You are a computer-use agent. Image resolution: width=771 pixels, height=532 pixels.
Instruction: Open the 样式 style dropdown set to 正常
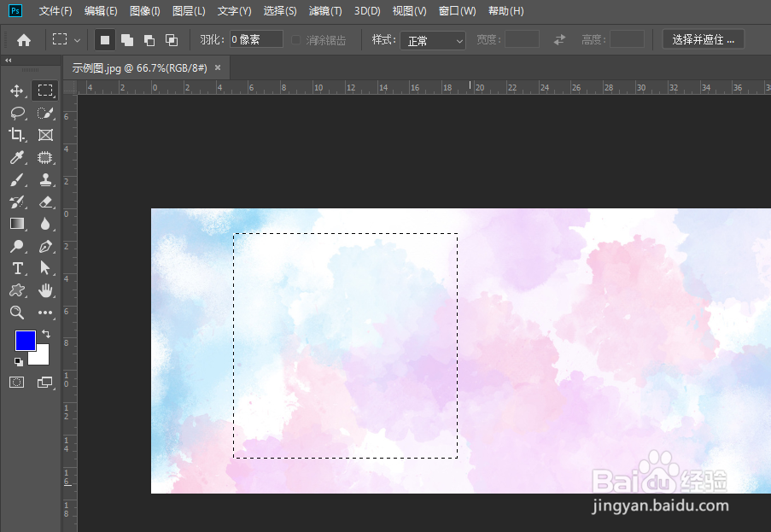433,40
